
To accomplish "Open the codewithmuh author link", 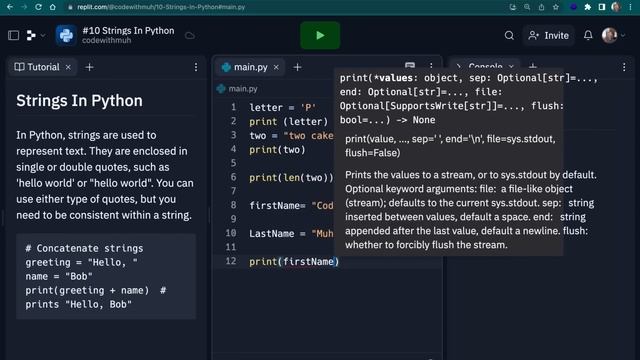I will [x=107, y=40].
